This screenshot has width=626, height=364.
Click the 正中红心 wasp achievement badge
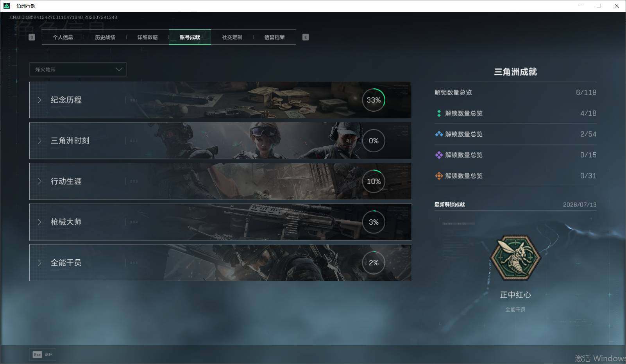tap(515, 258)
